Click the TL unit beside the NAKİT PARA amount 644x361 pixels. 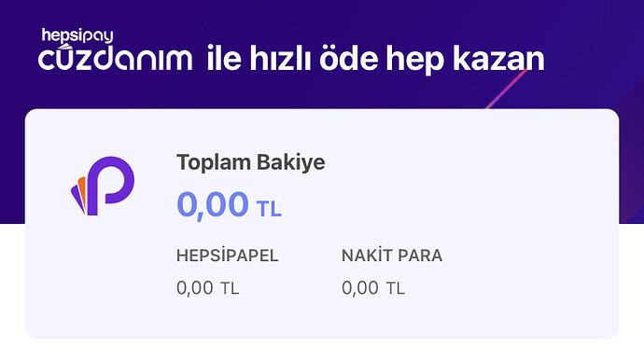pos(396,289)
